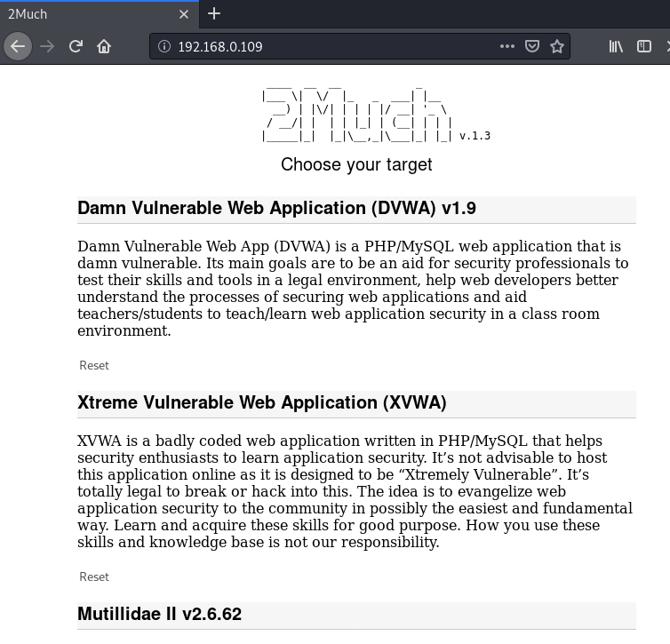Click Reset under the XVWA description
Screen dimensions: 670x644
[x=94, y=577]
